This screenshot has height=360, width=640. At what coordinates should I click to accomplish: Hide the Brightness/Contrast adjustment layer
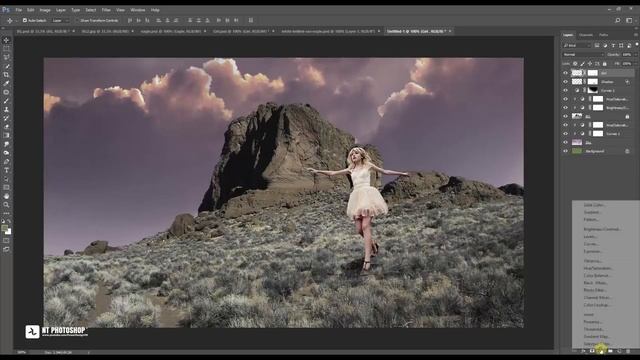(565, 108)
